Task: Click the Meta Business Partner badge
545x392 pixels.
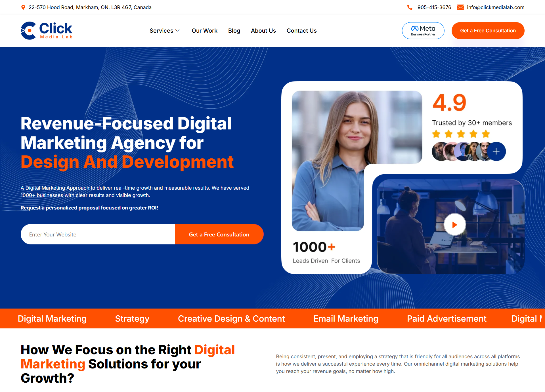Action: (423, 31)
